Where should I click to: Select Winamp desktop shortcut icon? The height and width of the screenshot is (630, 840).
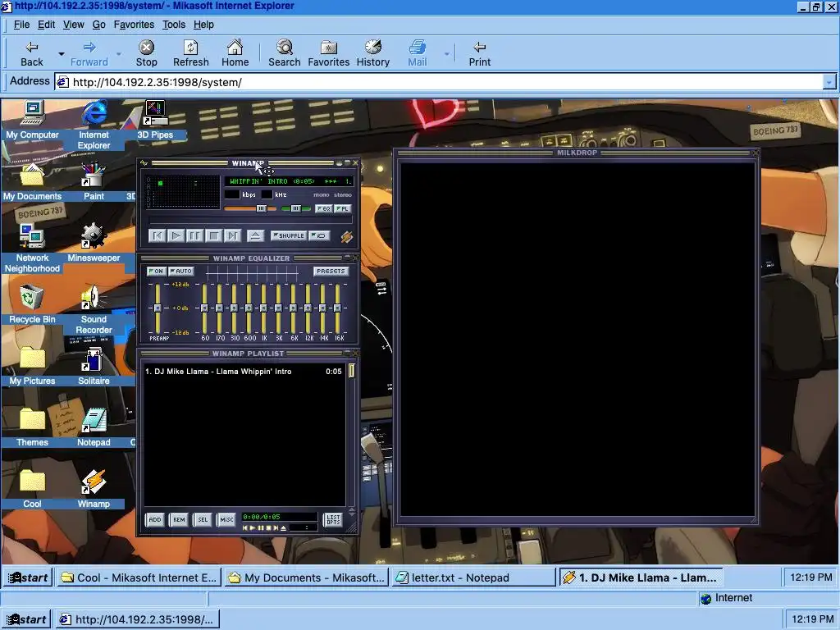(94, 490)
